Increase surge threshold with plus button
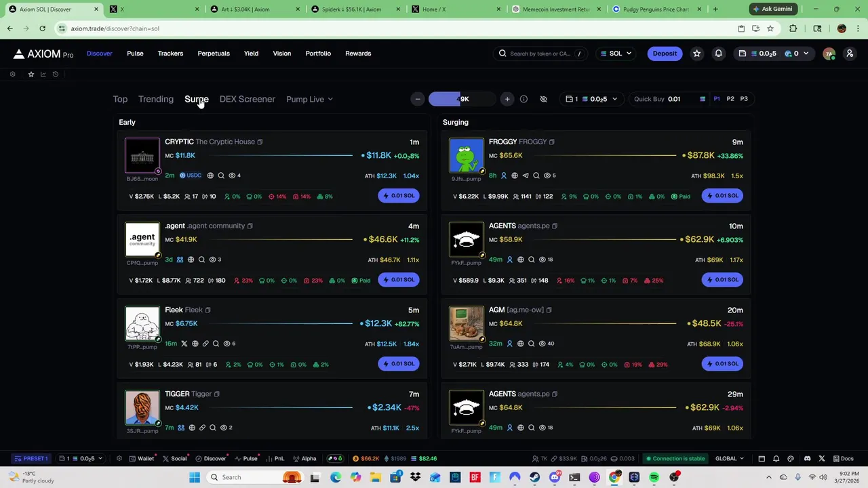 click(507, 99)
